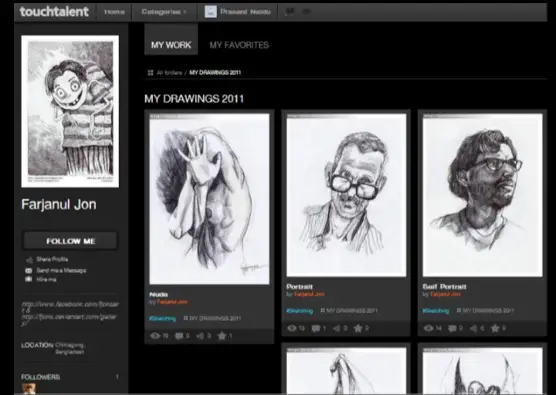Open the Portrait drawing with glasses man
This screenshot has height=395, width=556.
coord(346,195)
